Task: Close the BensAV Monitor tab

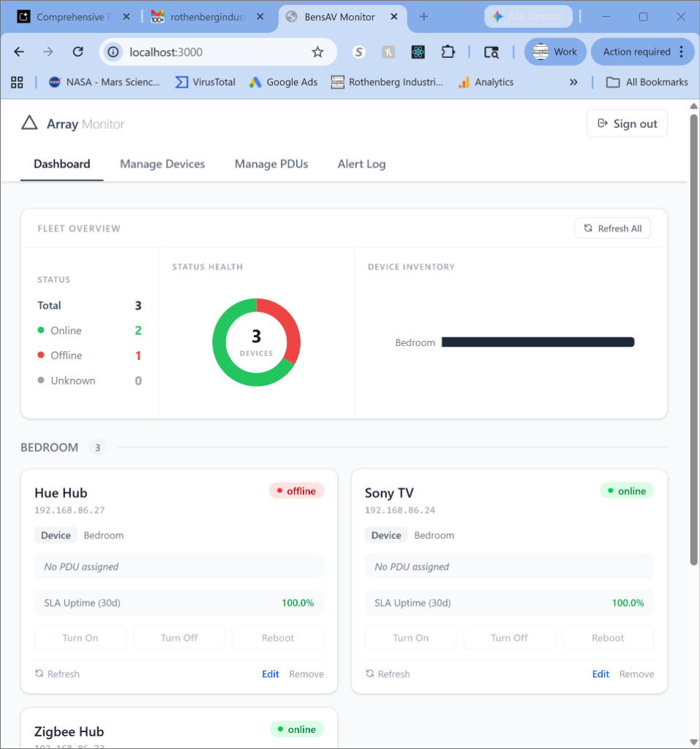Action: (x=394, y=17)
